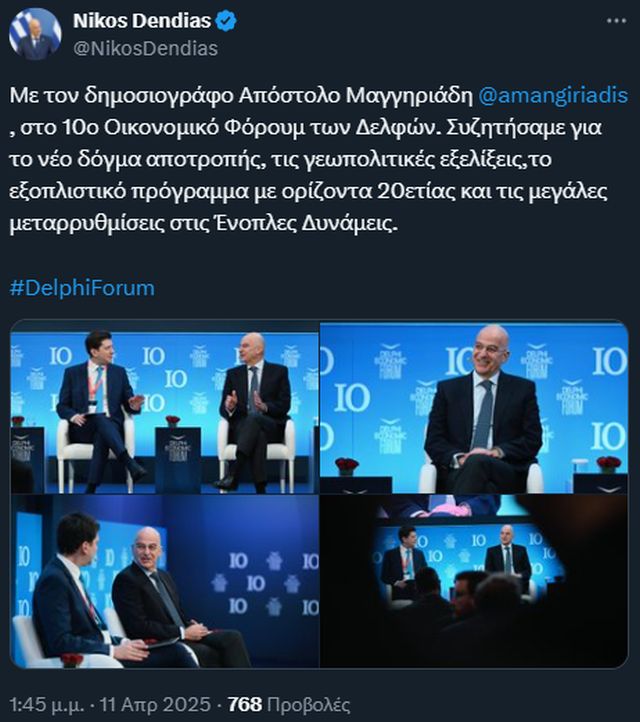The image size is (640, 722).
Task: Click the 768 view count number
Action: point(245,705)
